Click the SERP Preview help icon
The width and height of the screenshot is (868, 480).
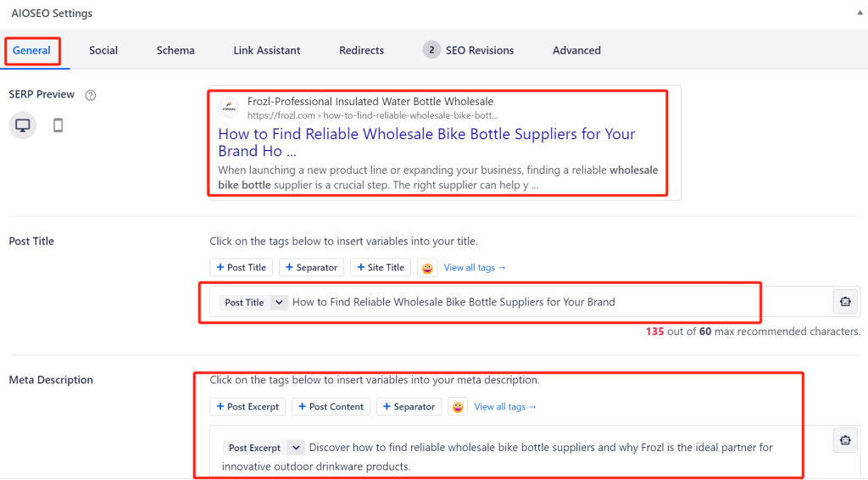[x=91, y=95]
